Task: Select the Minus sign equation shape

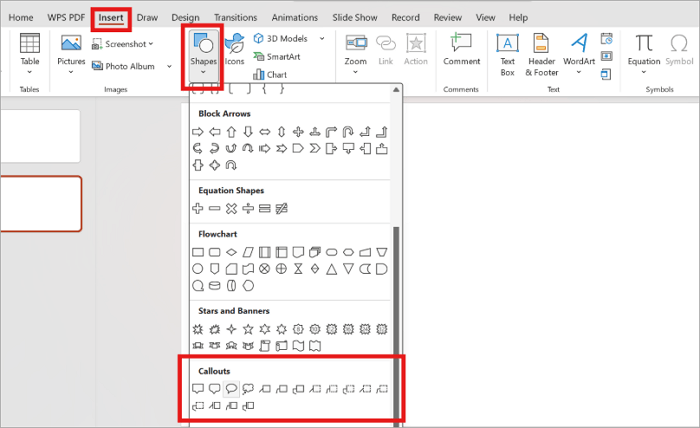Action: click(x=215, y=208)
